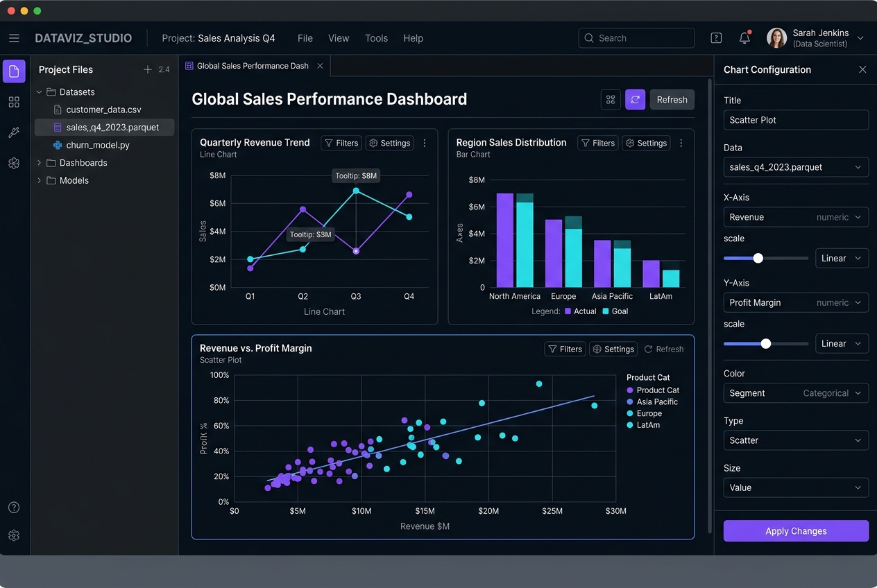Toggle the Product Cat legend entry
The image size is (877, 588).
click(x=652, y=390)
